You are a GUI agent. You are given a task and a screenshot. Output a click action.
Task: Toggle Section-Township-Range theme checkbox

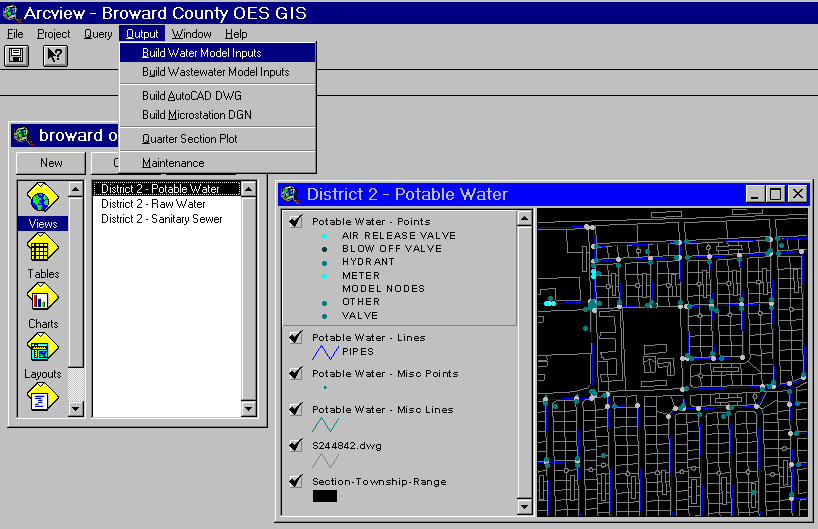(x=296, y=481)
